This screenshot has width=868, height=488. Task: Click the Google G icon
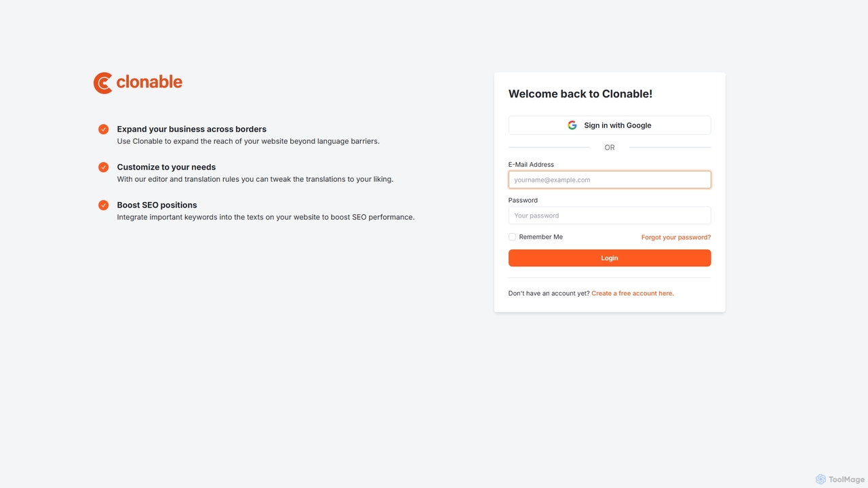click(x=572, y=125)
